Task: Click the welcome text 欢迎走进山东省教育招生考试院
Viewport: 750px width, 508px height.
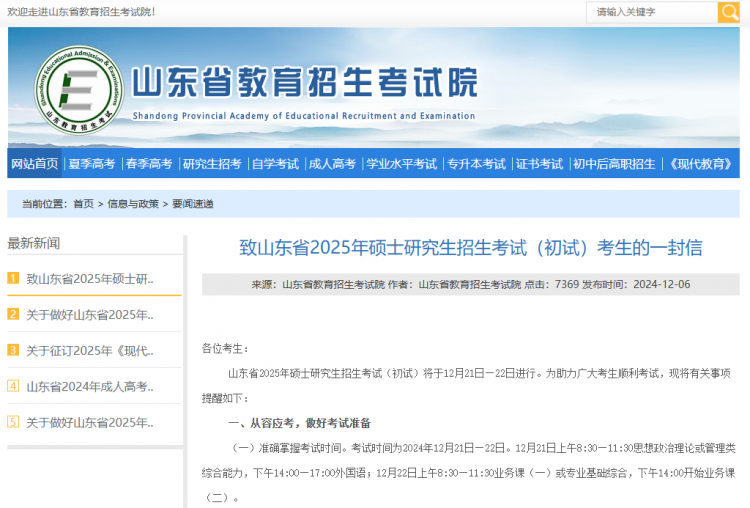Action: [81, 12]
